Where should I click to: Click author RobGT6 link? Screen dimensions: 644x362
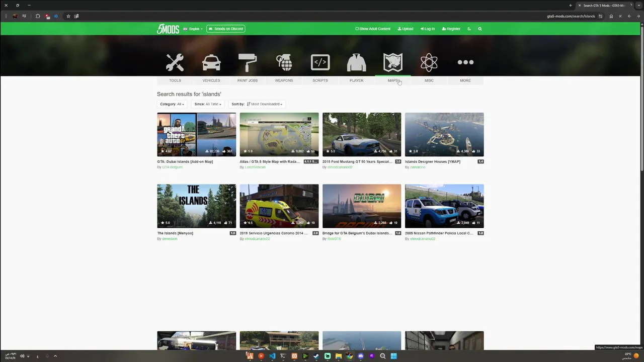(334, 238)
